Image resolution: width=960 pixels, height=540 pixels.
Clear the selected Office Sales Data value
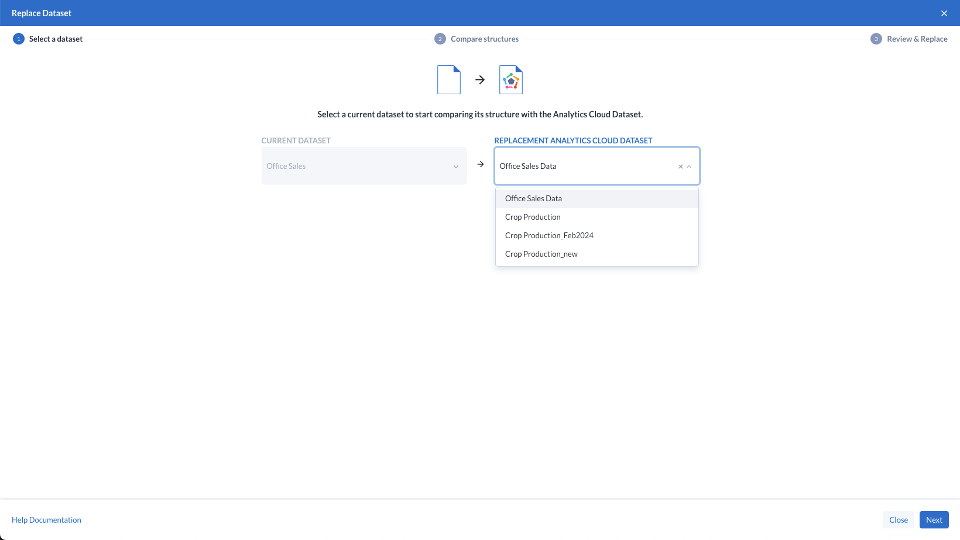(x=680, y=166)
